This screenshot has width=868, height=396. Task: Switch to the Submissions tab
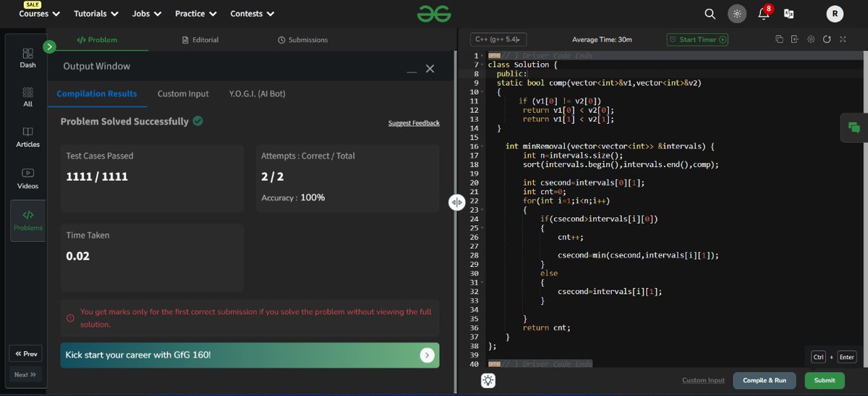[x=302, y=40]
